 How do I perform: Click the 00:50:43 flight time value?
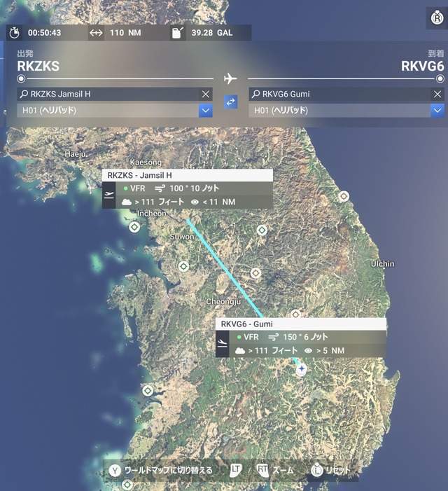(44, 32)
